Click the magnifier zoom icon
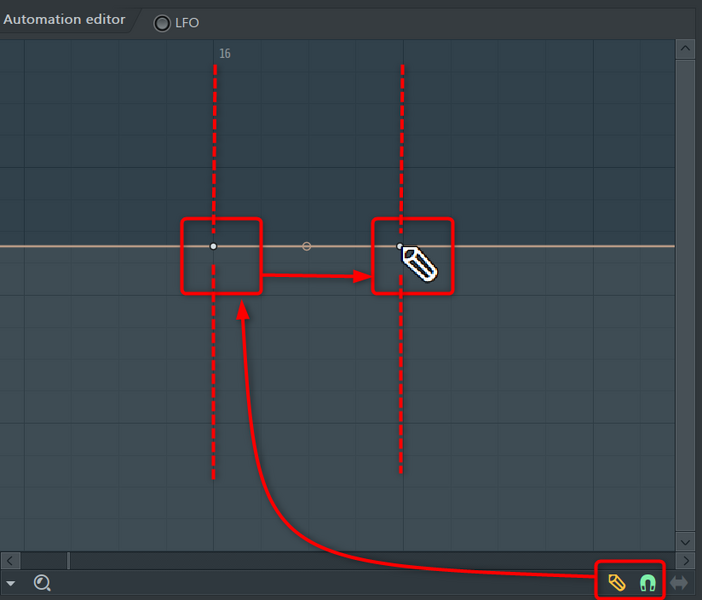 (42, 582)
